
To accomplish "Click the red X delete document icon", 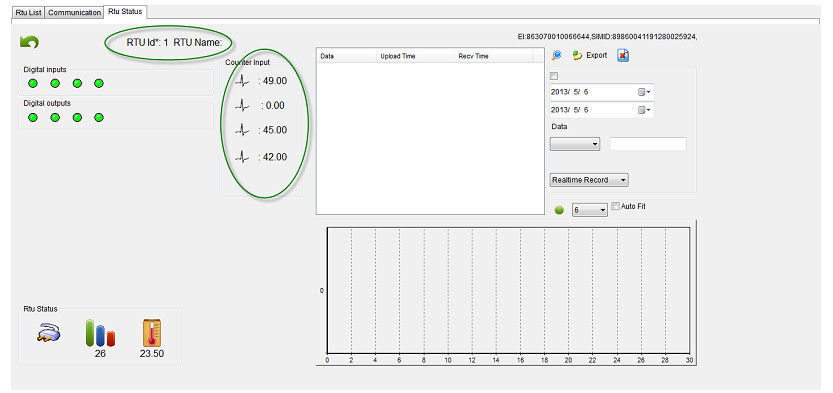I will (623, 55).
